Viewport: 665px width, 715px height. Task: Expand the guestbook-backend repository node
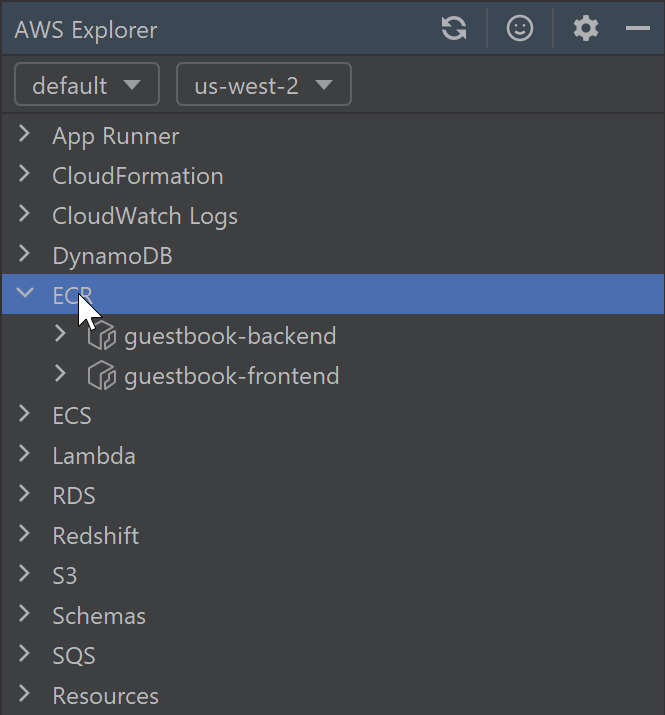click(60, 335)
